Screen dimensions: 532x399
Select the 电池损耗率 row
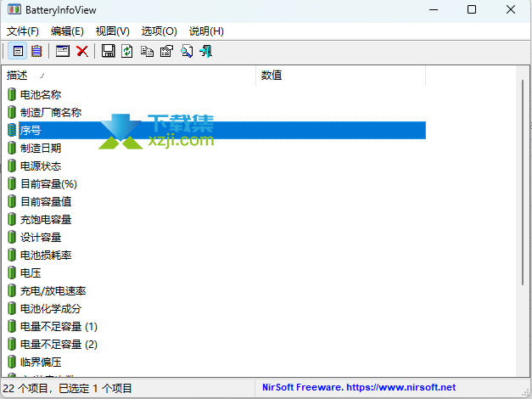pos(46,255)
